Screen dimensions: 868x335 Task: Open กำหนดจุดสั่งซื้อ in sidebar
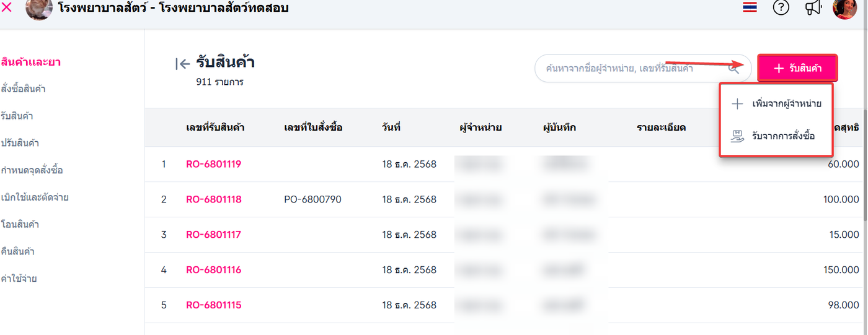32,170
